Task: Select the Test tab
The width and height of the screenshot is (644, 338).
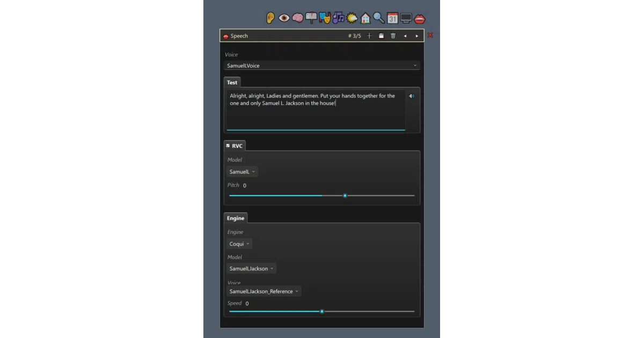Action: (x=232, y=82)
